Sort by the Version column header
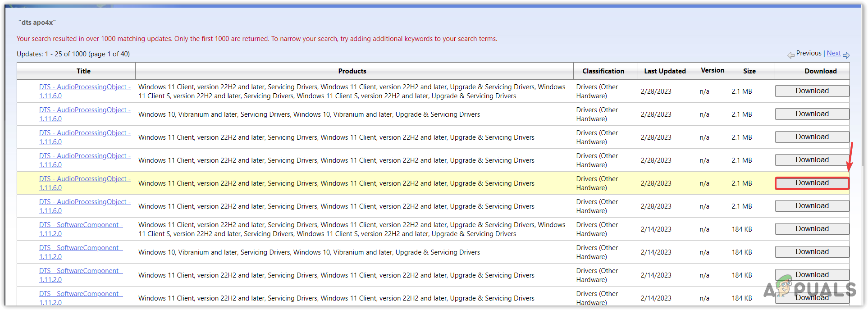Viewport: 868px width, 310px height. 713,70
